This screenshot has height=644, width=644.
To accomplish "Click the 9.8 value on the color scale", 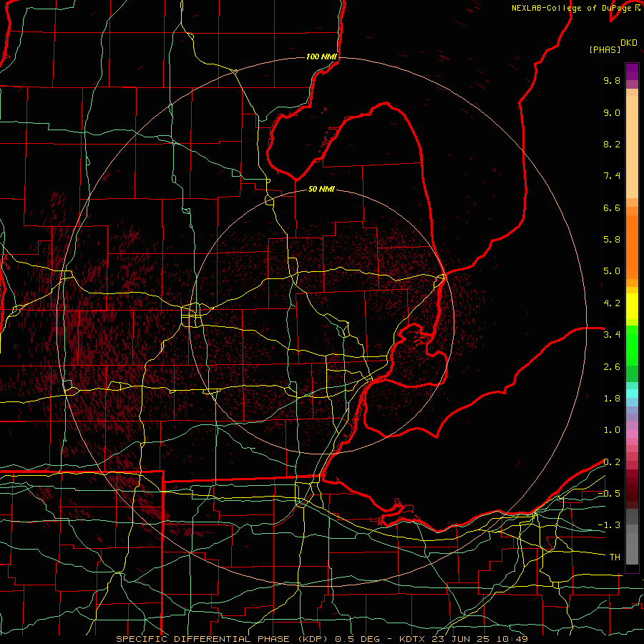I will click(612, 80).
